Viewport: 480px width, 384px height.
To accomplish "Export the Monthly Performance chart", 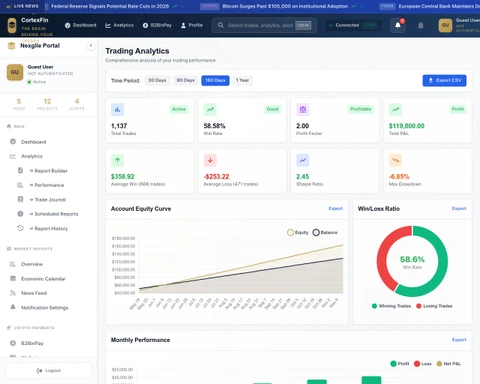I will click(x=459, y=340).
